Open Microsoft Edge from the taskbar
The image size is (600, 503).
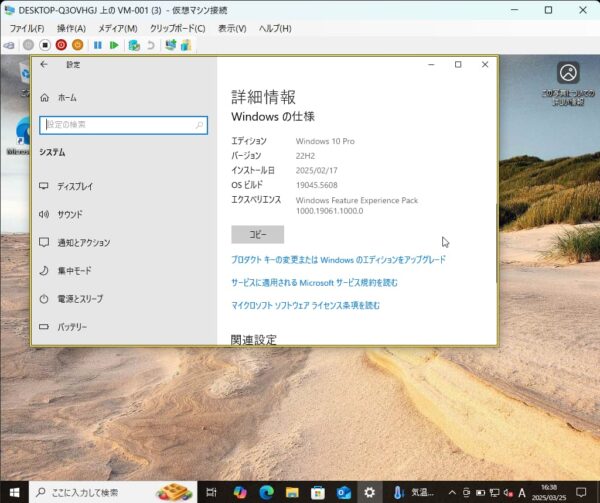click(266, 492)
